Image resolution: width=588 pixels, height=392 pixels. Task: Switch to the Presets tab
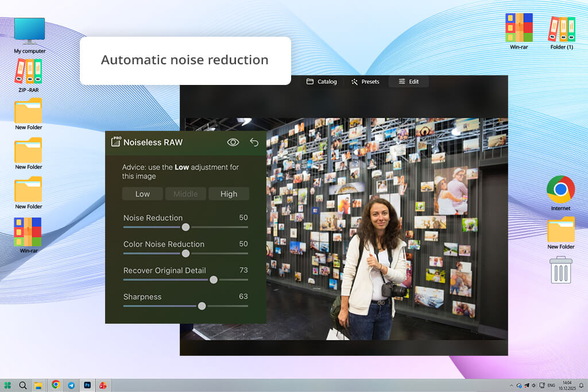(365, 81)
